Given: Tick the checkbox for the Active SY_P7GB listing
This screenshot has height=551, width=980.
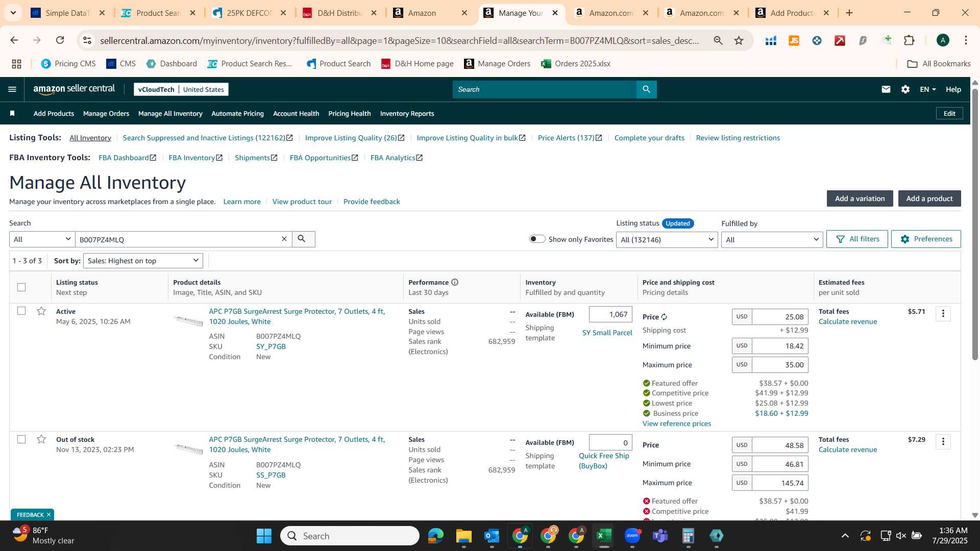Looking at the screenshot, I should (21, 311).
